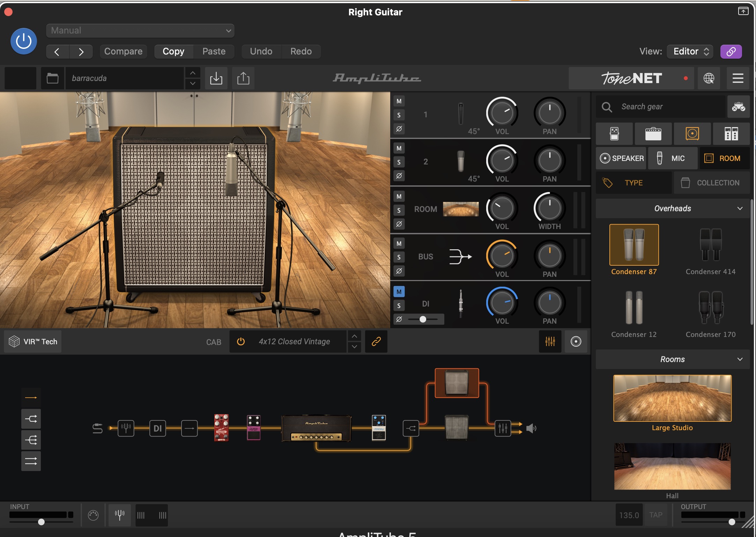Select the Rack gear category icon
The height and width of the screenshot is (537, 756).
[x=731, y=134]
